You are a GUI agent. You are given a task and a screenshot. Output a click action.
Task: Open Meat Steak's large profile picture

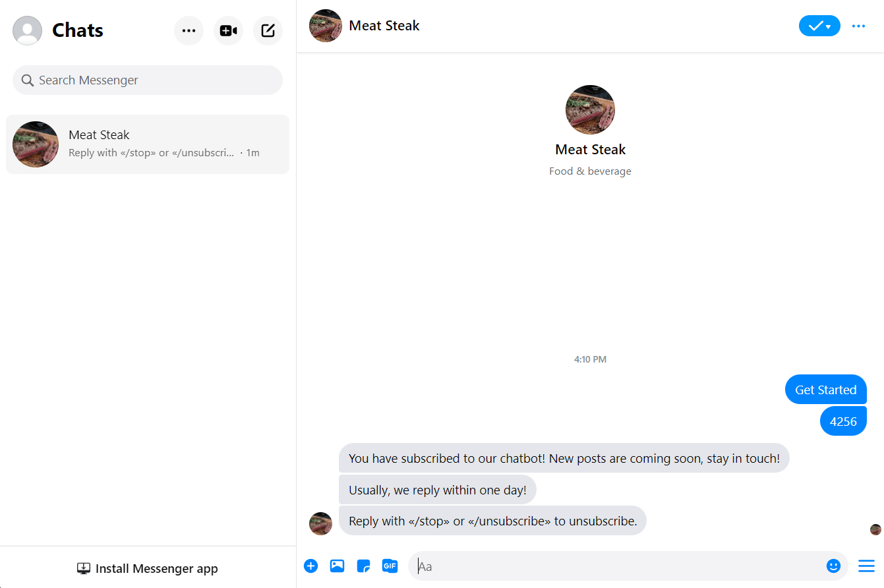coord(590,109)
